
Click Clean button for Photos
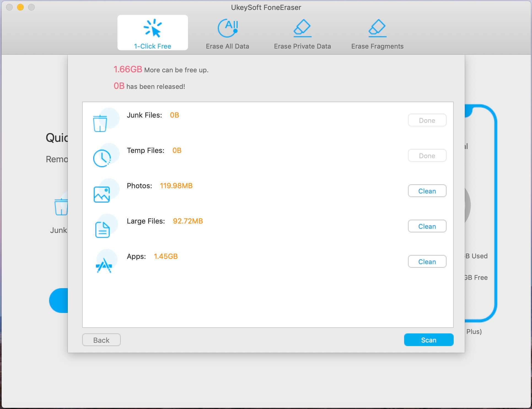click(426, 191)
